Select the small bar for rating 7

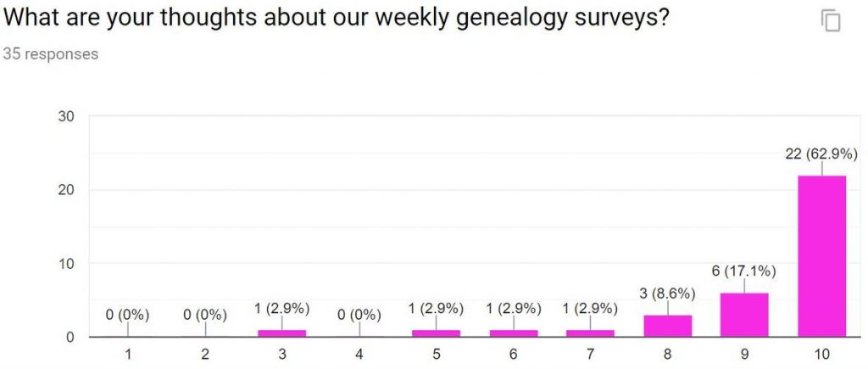click(591, 333)
